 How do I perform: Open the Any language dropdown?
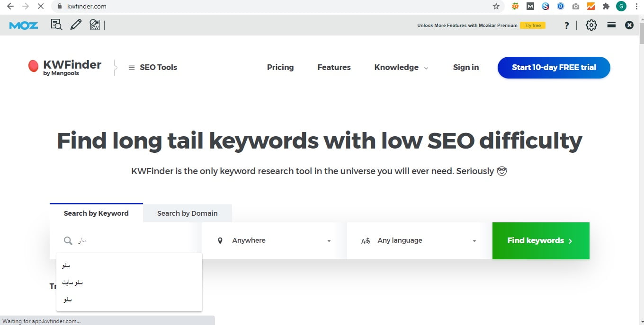pyautogui.click(x=420, y=241)
